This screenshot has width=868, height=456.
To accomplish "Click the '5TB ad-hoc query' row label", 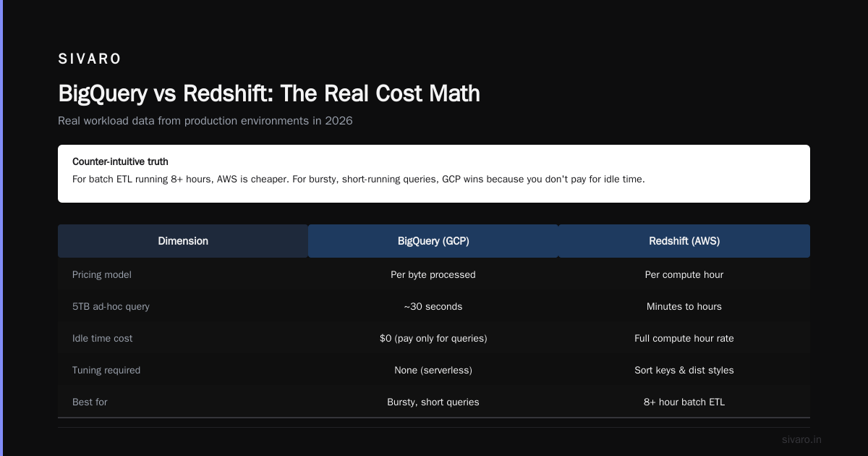I will [111, 307].
